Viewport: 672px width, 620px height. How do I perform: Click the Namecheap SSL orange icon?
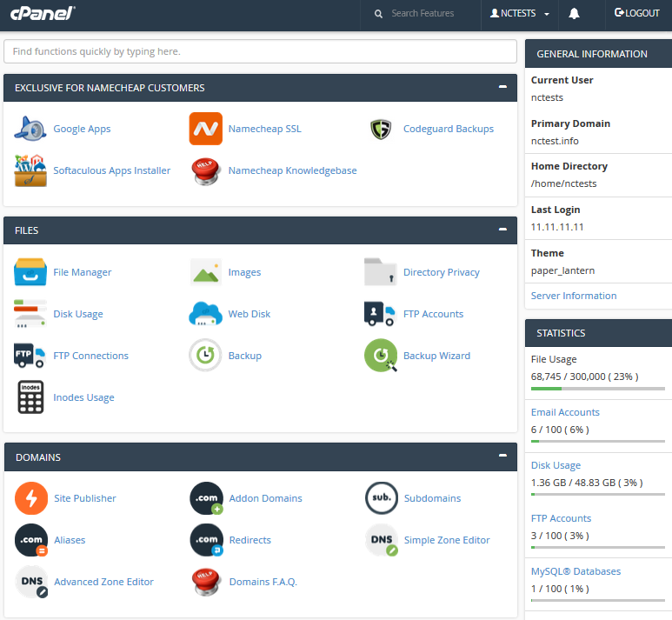click(x=206, y=129)
